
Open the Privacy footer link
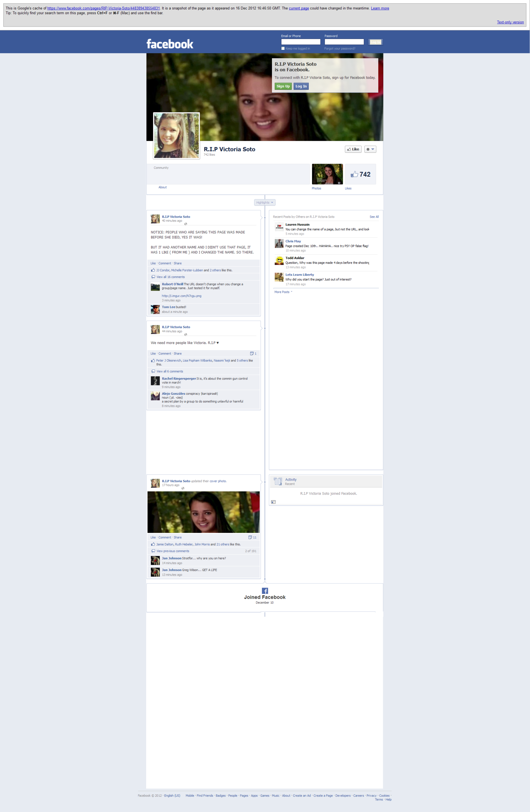(x=371, y=796)
